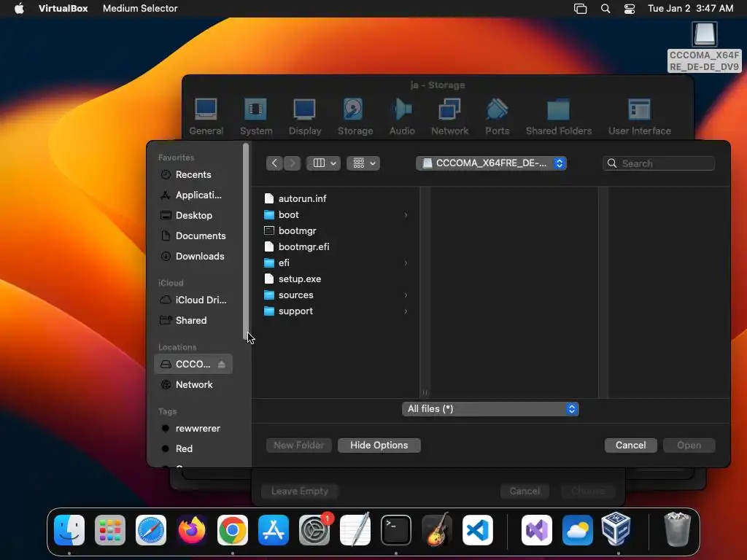Screen dimensions: 747x560
Task: Open CCCOMA_X64FRE_DE location popup
Action: coord(491,163)
